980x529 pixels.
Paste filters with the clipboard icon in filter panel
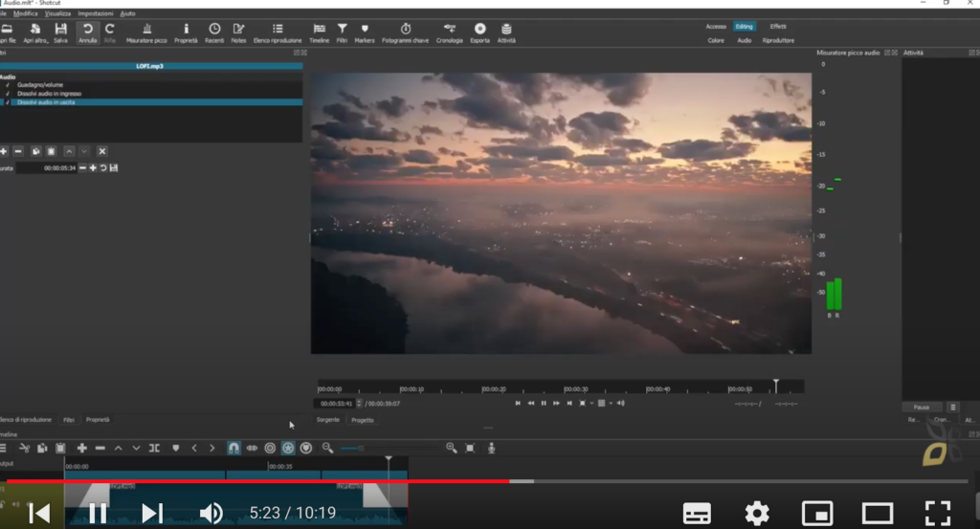point(52,151)
